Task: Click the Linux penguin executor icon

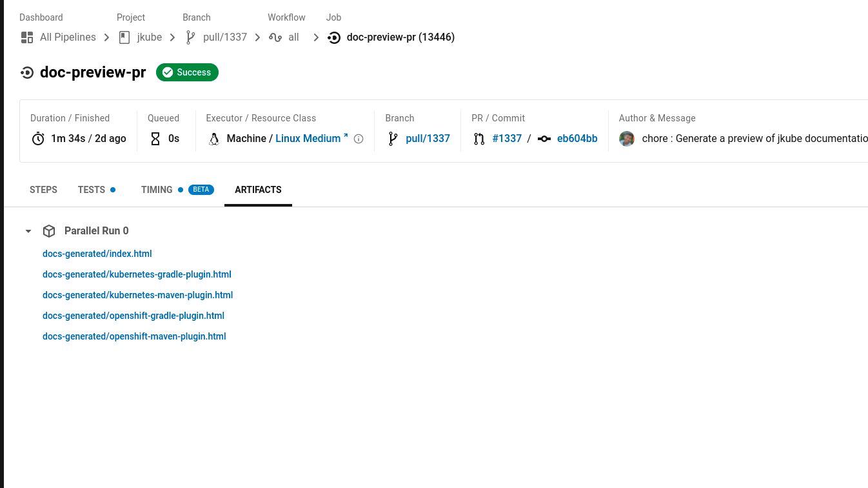Action: [x=214, y=138]
